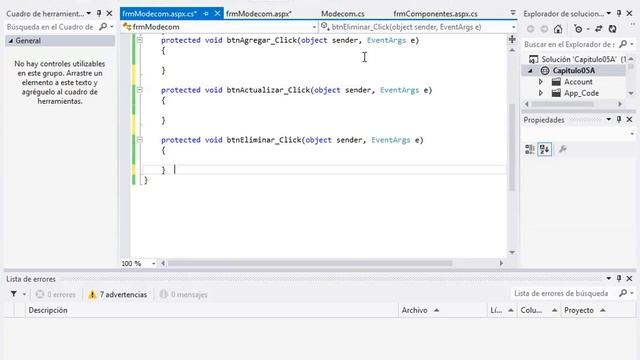Screen dimensions: 640x360
Task: Click search magnifier in Solution Explorer
Action: coord(623,44)
